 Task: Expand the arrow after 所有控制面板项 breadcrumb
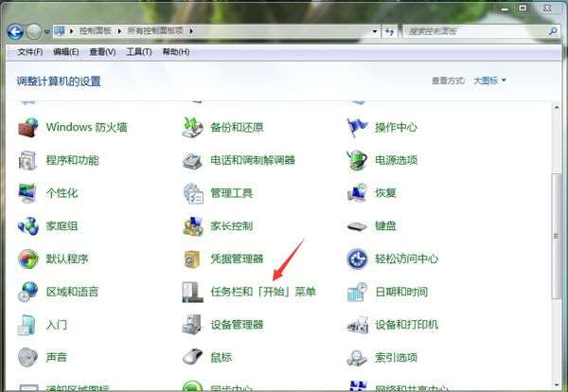(x=191, y=31)
